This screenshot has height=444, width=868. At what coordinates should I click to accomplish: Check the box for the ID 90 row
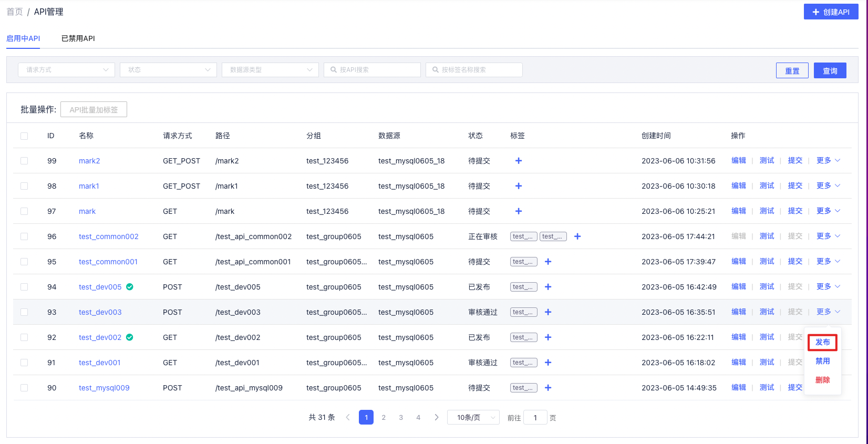point(24,388)
